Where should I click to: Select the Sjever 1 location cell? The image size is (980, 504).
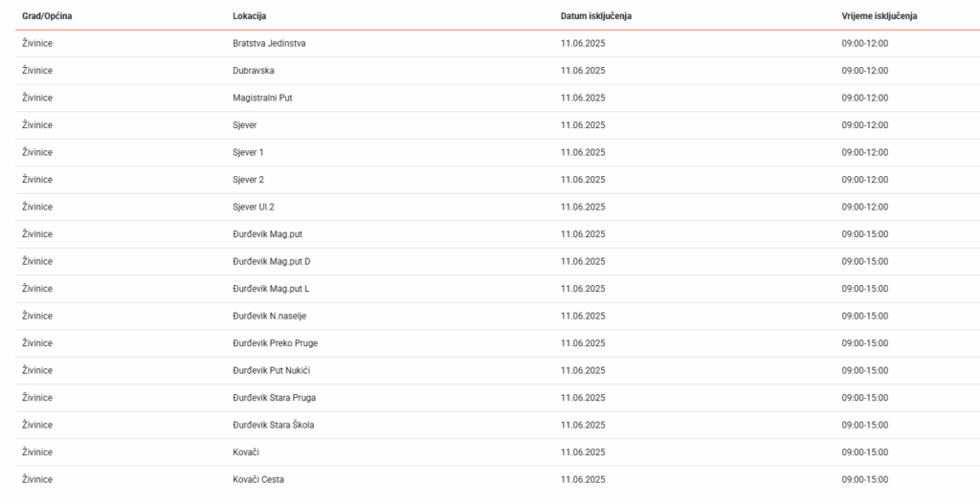(248, 152)
